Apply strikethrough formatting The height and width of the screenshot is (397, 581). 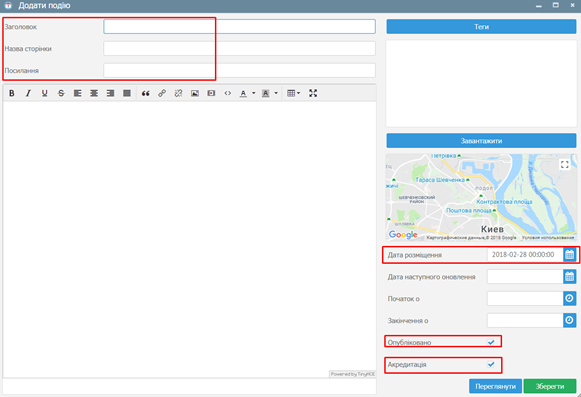[x=61, y=93]
